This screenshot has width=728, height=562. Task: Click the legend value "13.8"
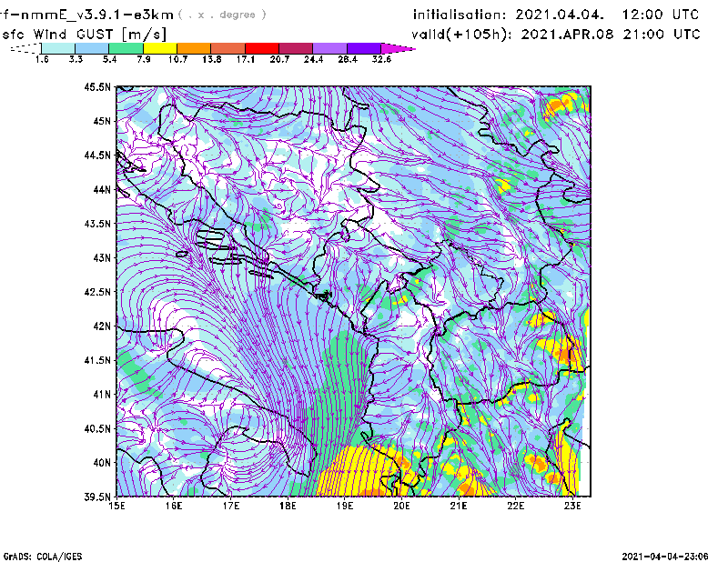pyautogui.click(x=211, y=59)
